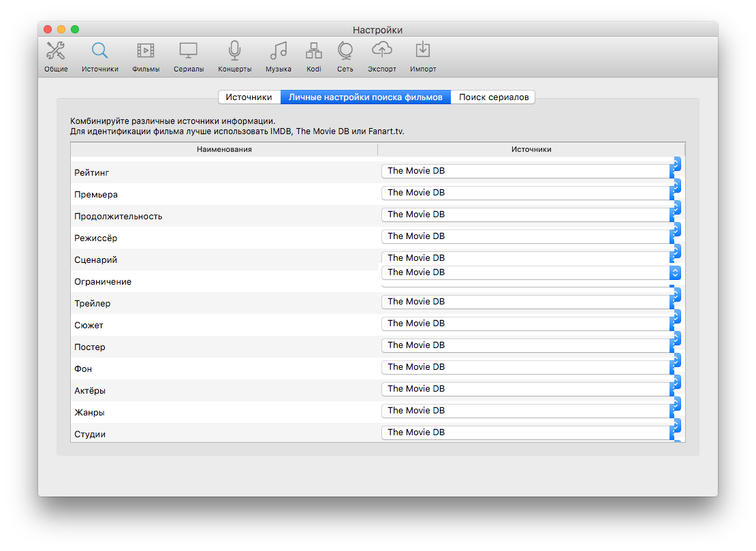Screen dimensions: 756x551
Task: Open the Kodi settings section
Action: coord(313,57)
